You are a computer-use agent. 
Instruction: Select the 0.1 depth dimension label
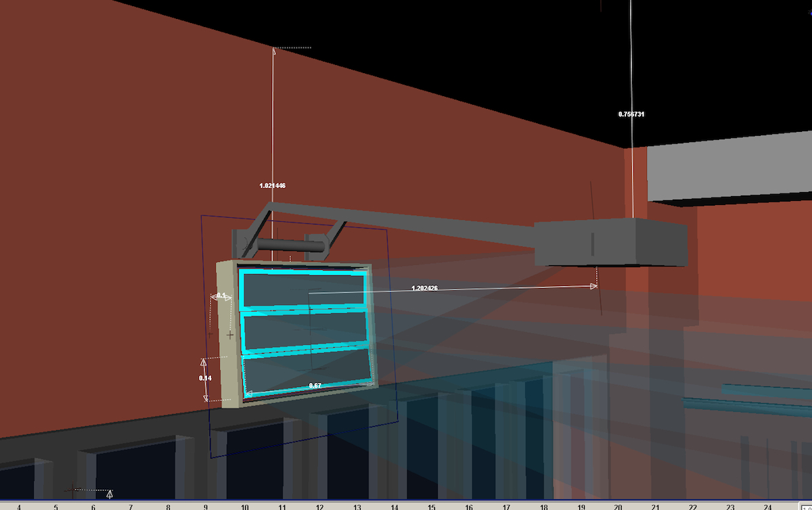click(x=221, y=296)
